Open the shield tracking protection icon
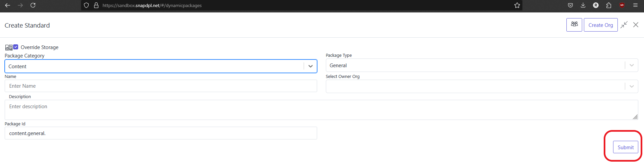 (x=86, y=5)
